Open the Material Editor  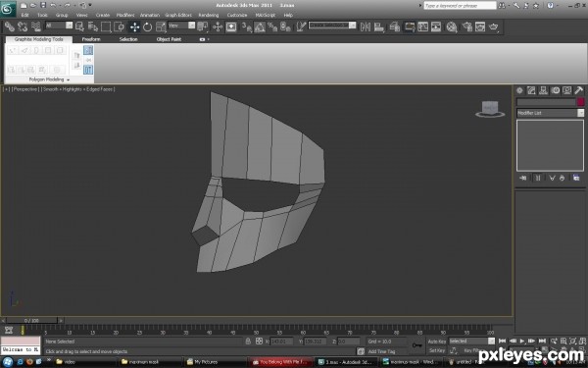click(x=452, y=26)
